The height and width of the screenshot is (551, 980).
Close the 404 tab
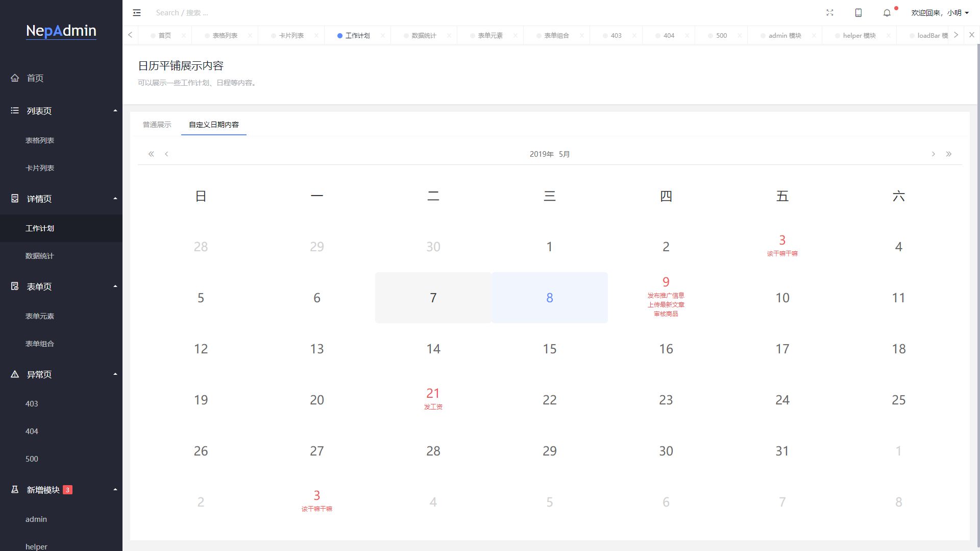coord(687,36)
